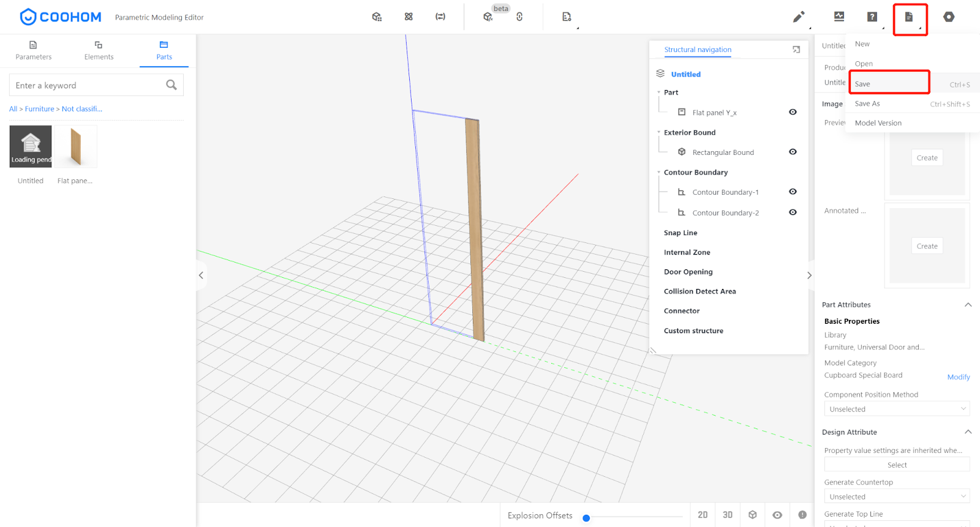This screenshot has width=980, height=527.
Task: Hide the Flat panel Y_x part
Action: pyautogui.click(x=793, y=112)
